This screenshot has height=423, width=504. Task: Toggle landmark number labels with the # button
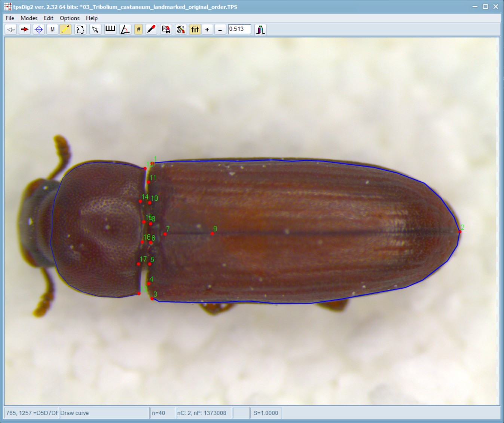click(138, 29)
